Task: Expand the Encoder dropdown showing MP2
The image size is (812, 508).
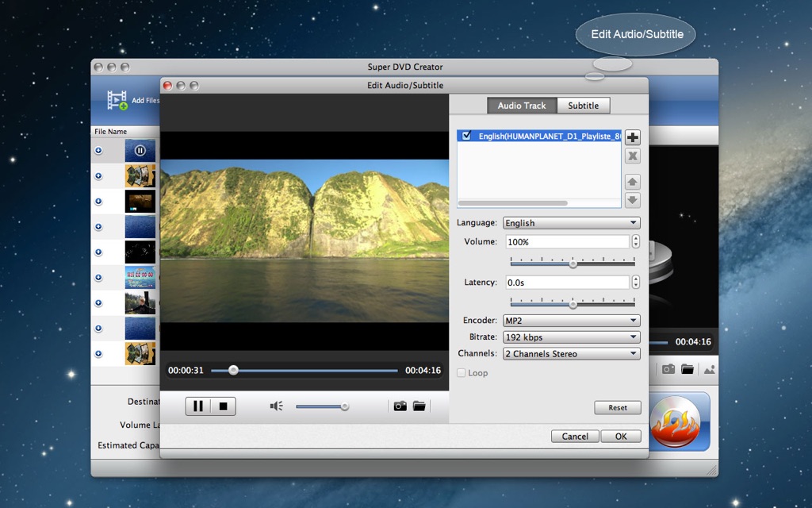Action: (571, 321)
